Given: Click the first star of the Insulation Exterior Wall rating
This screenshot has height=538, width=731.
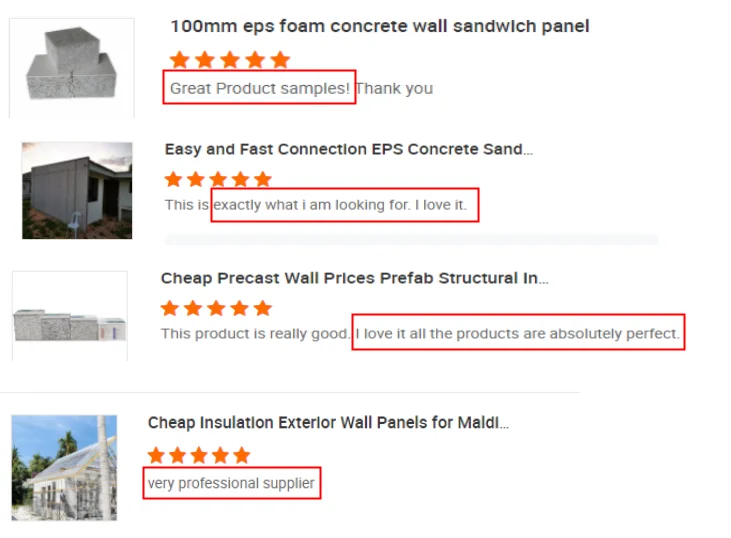Looking at the screenshot, I should click(x=157, y=456).
